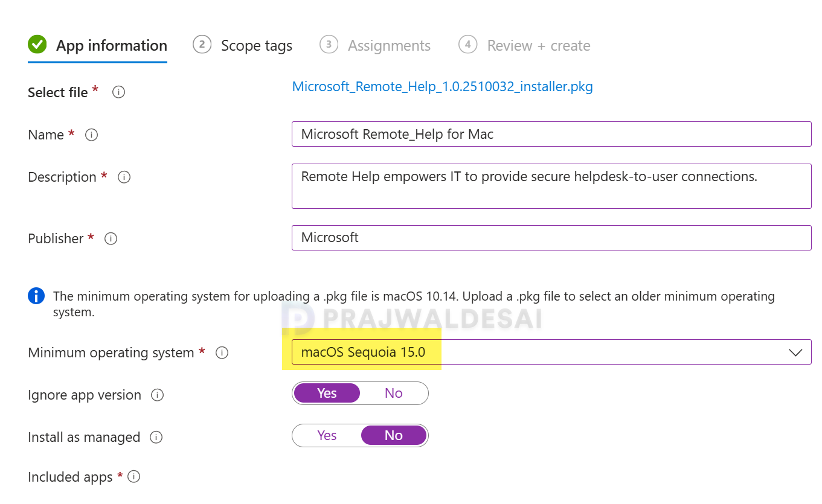Switch to the App information tab
This screenshot has width=822, height=504.
98,45
